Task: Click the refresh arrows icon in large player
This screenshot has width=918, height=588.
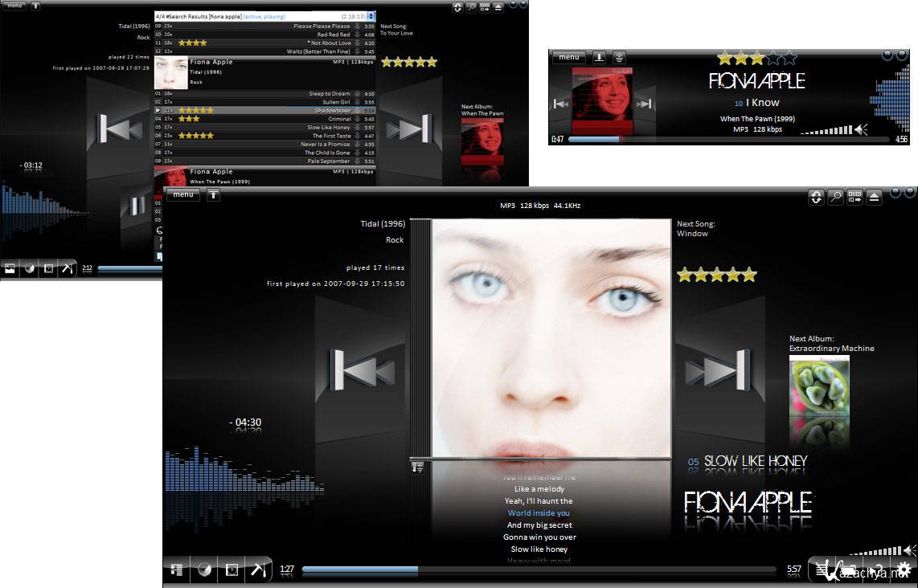Action: click(x=816, y=197)
